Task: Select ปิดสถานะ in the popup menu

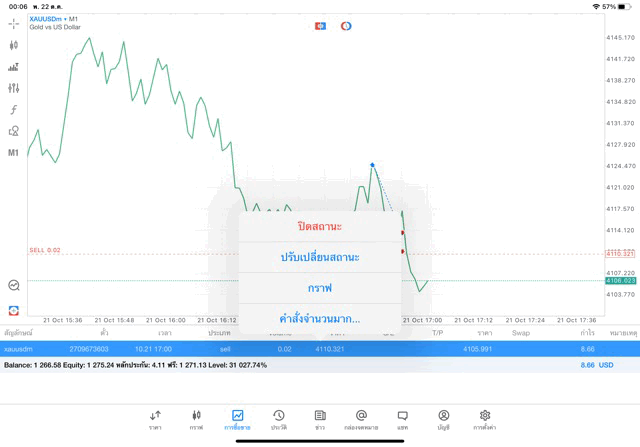Action: (320, 227)
